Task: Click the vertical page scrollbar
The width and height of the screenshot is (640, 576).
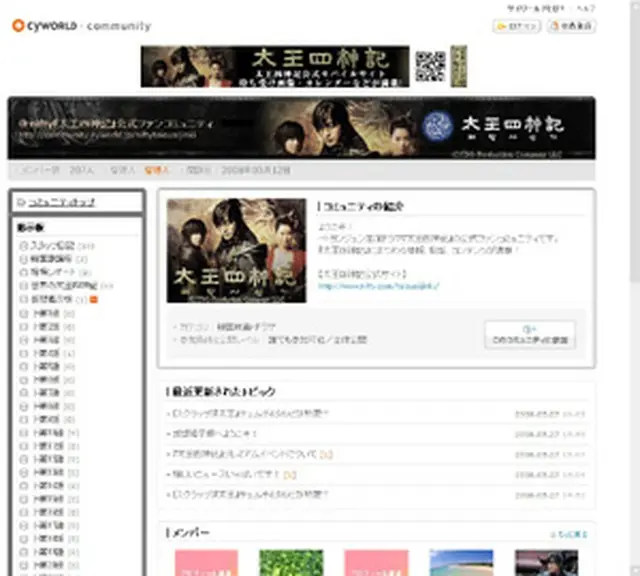Action: 635,143
